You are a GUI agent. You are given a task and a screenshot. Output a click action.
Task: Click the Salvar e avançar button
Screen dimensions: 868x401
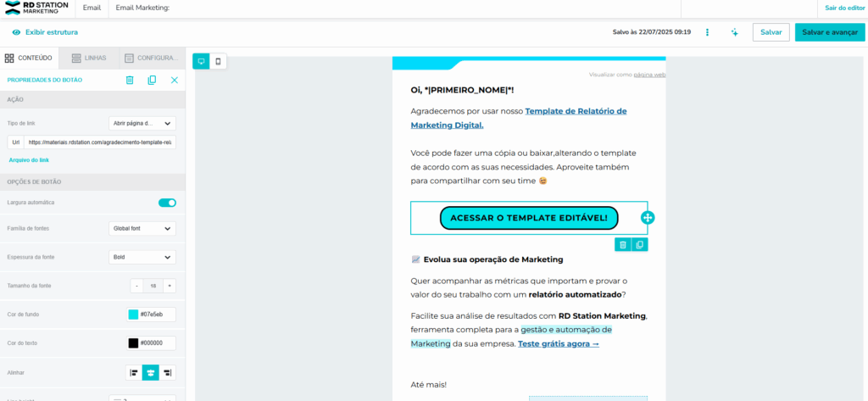click(829, 32)
